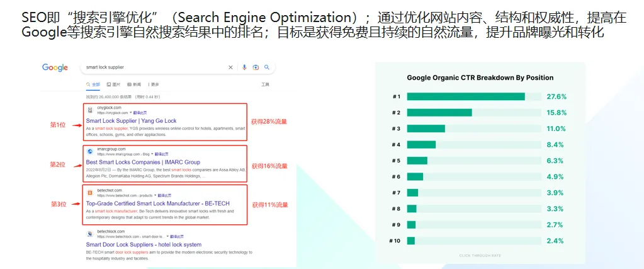The width and height of the screenshot is (644, 269).
Task: Switch to the 图片 tab
Action: coord(114,84)
